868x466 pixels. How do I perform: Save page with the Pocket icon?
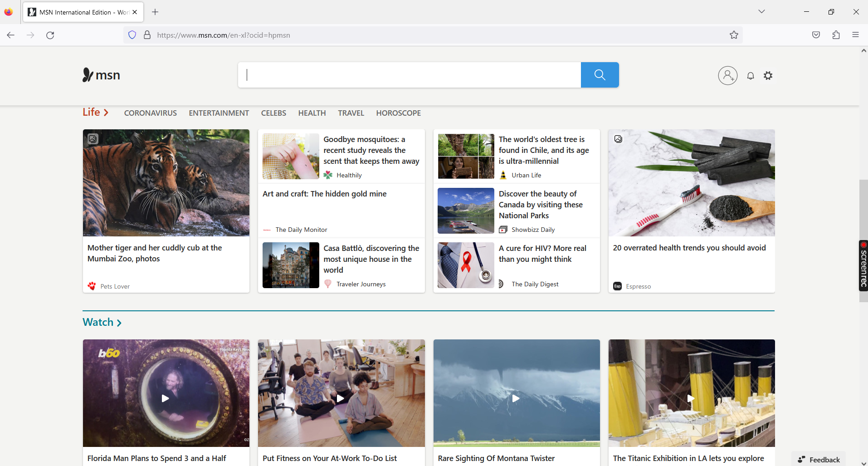(816, 35)
